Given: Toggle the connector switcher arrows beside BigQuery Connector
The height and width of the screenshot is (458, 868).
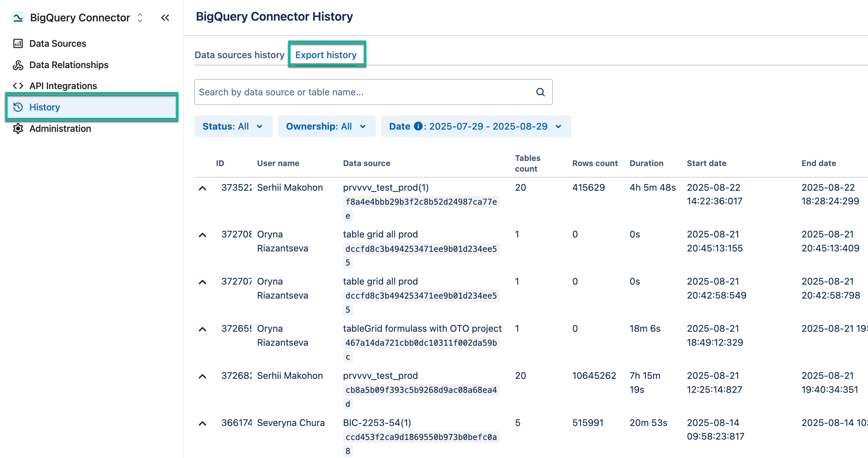Looking at the screenshot, I should [x=140, y=17].
